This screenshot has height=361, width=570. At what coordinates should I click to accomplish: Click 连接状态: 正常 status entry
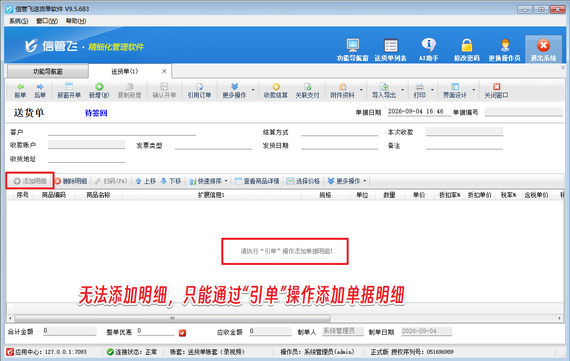click(132, 352)
